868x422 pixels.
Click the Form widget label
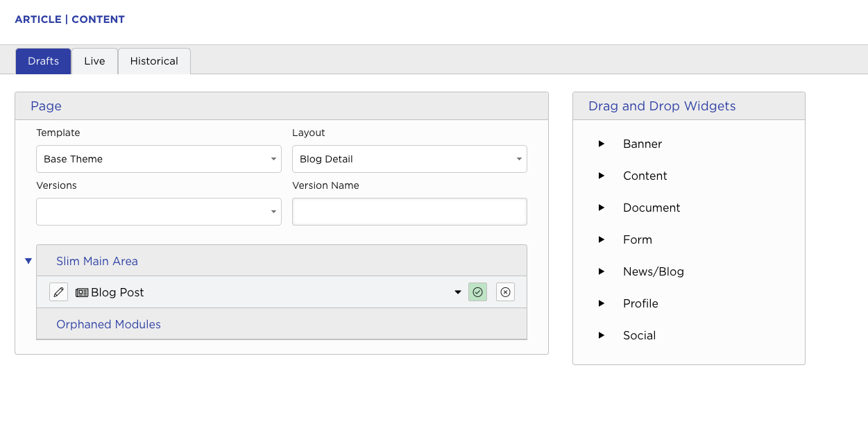tap(638, 239)
